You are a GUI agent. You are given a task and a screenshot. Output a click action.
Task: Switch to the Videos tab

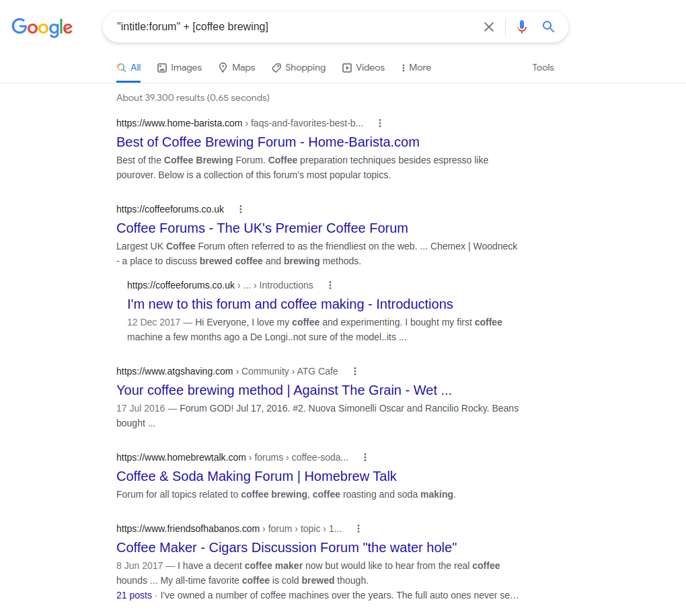(364, 68)
